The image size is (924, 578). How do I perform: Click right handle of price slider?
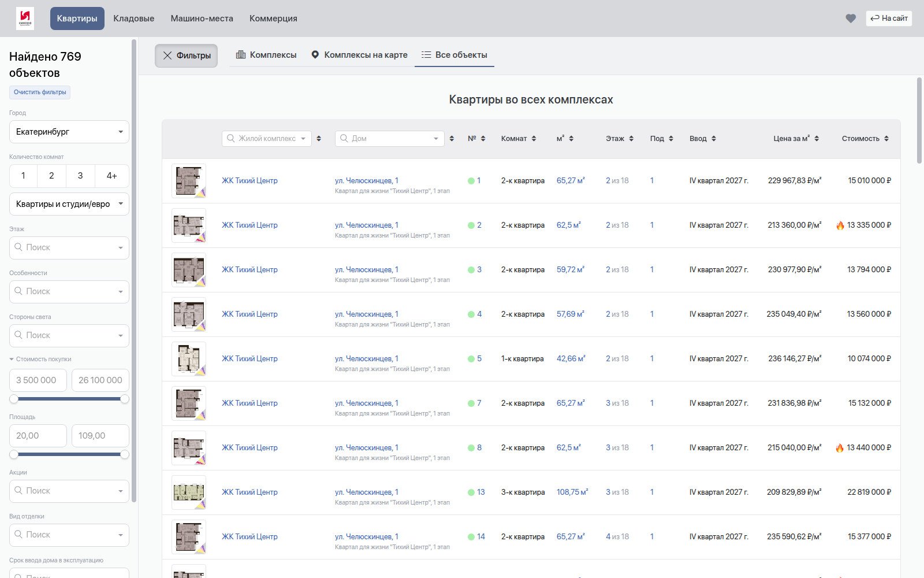(x=124, y=399)
